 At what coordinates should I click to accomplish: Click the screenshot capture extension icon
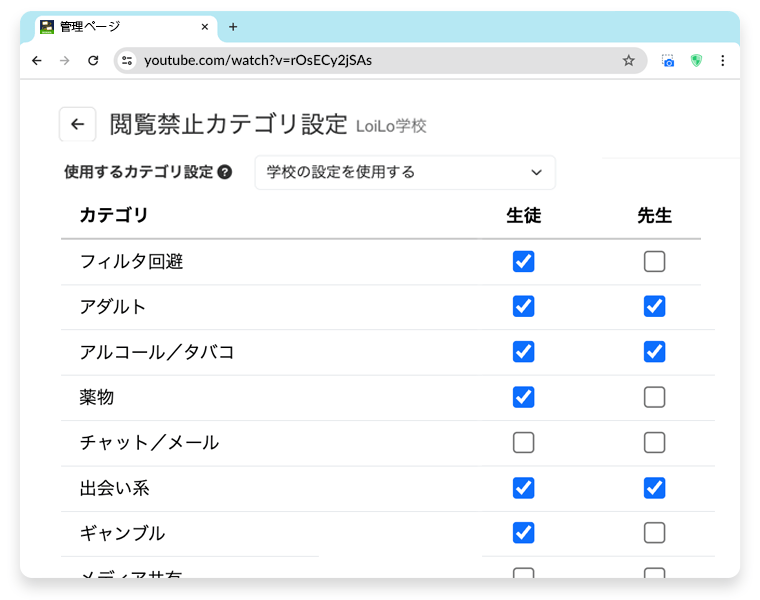click(668, 61)
